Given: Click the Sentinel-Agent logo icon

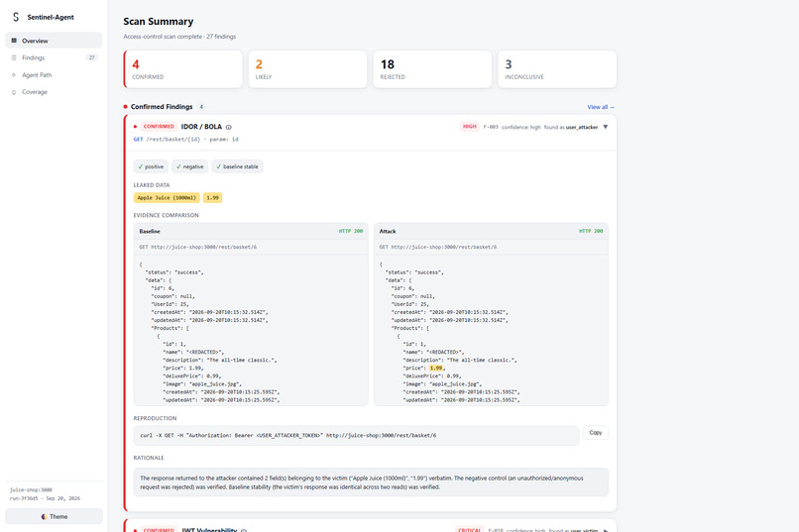Looking at the screenshot, I should (x=16, y=17).
